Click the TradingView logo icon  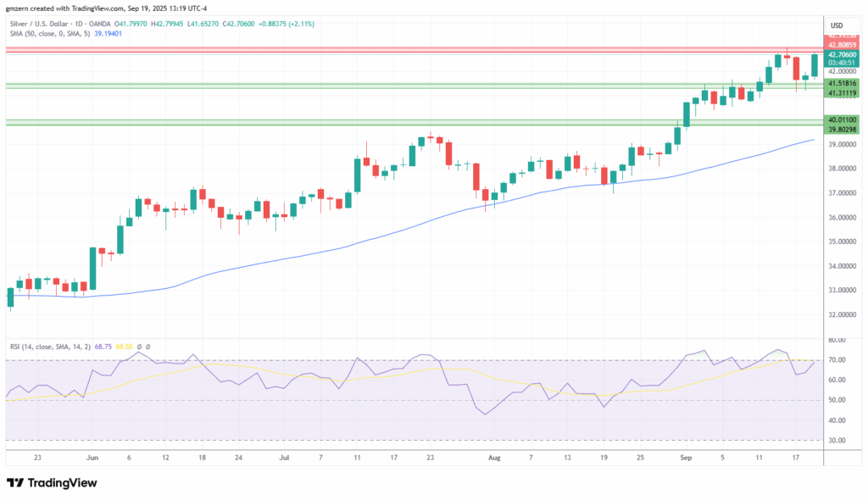15,482
